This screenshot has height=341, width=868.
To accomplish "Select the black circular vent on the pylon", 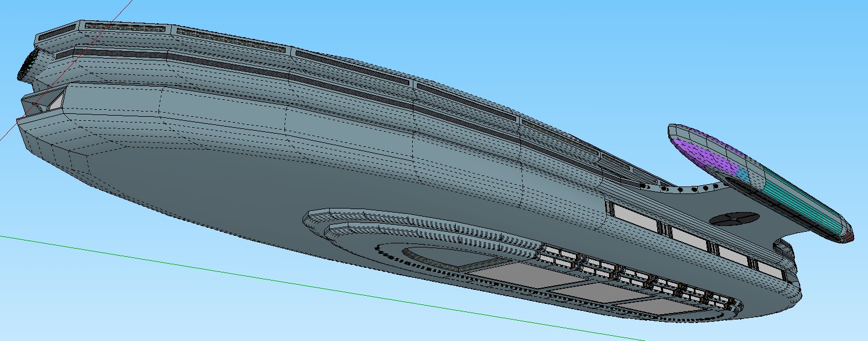I will point(734,219).
